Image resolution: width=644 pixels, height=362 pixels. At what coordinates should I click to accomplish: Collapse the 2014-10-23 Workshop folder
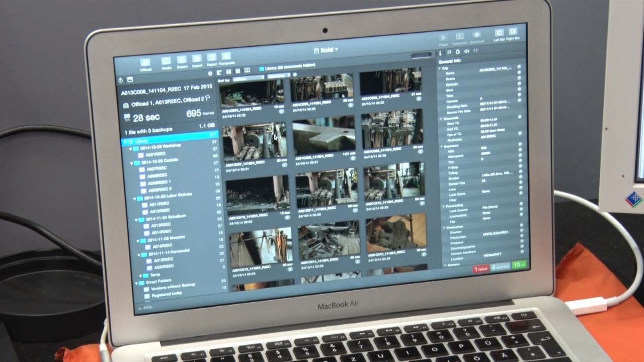(130, 150)
